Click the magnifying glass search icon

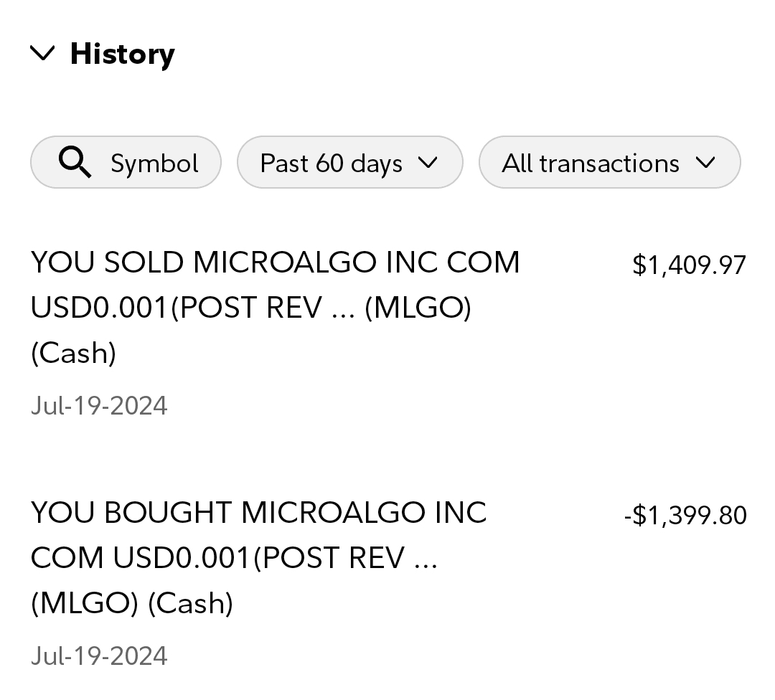click(x=75, y=163)
